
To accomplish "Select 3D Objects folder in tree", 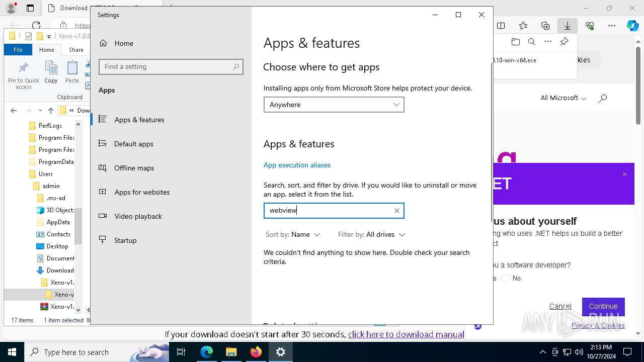I will tap(55, 210).
